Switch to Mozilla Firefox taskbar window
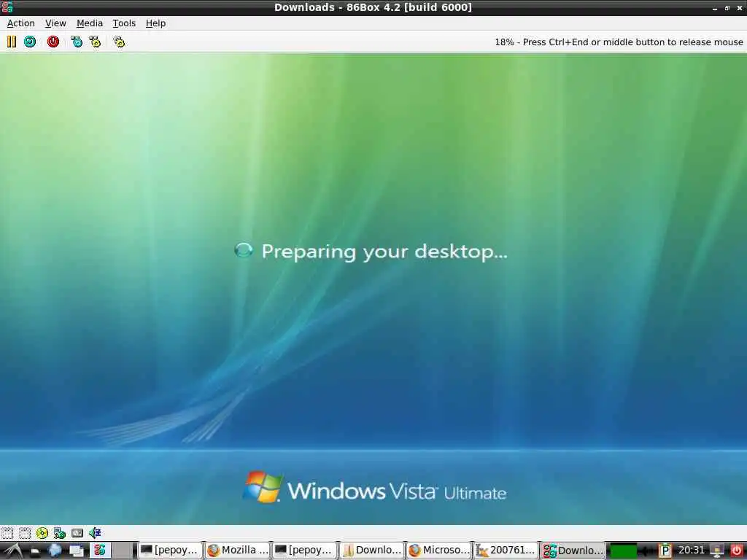This screenshot has height=560, width=747. point(237,551)
